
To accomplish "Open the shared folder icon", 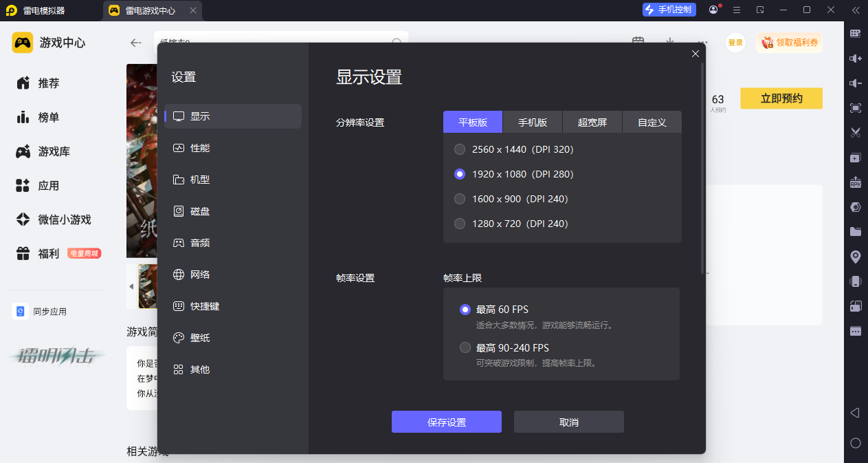I will 856,232.
